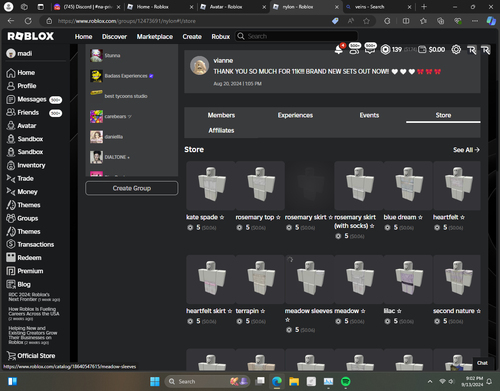
Task: Open the Copilot icon in Edge toolbar
Action: click(x=491, y=21)
